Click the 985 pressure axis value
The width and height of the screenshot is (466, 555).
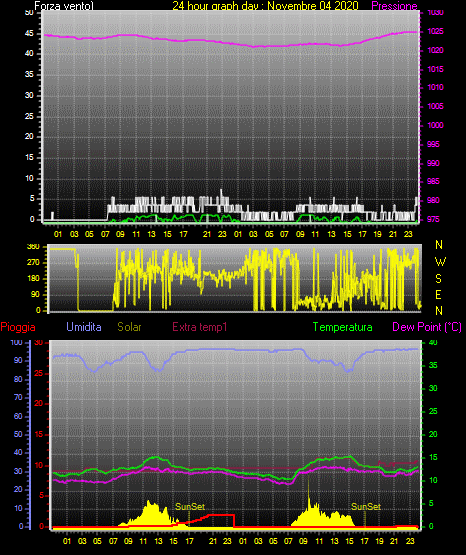tap(433, 181)
